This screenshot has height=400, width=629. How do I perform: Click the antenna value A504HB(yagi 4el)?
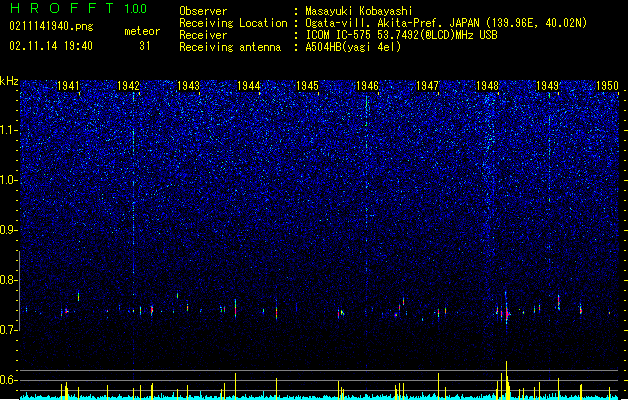pos(353,47)
